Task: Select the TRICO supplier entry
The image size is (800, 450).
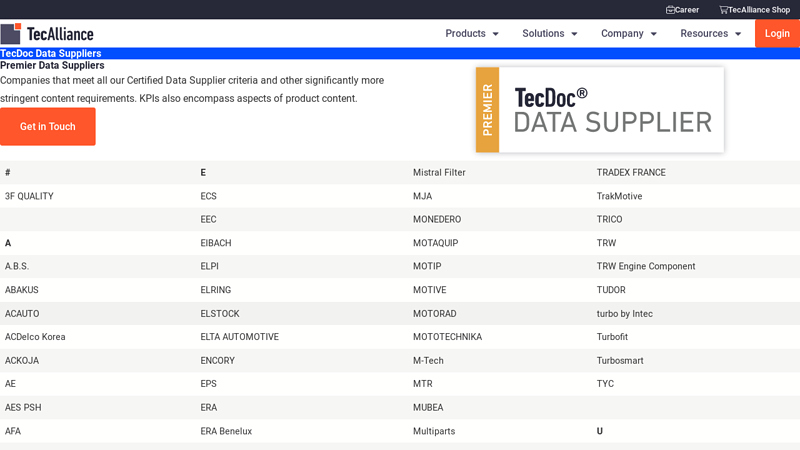Action: click(609, 219)
